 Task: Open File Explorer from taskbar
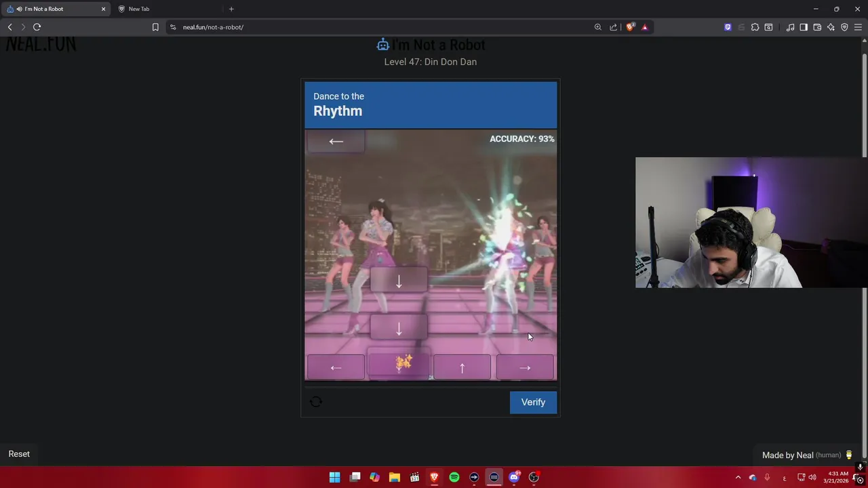tap(395, 477)
